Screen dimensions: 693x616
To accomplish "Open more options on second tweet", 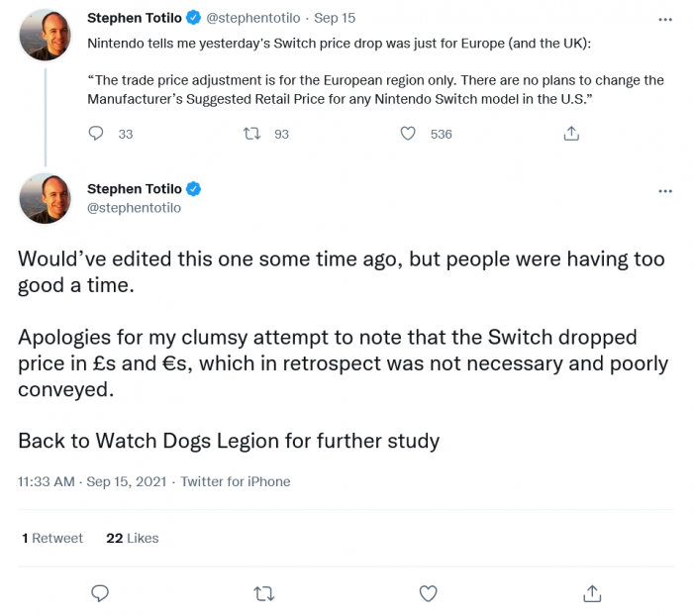I will (x=662, y=189).
